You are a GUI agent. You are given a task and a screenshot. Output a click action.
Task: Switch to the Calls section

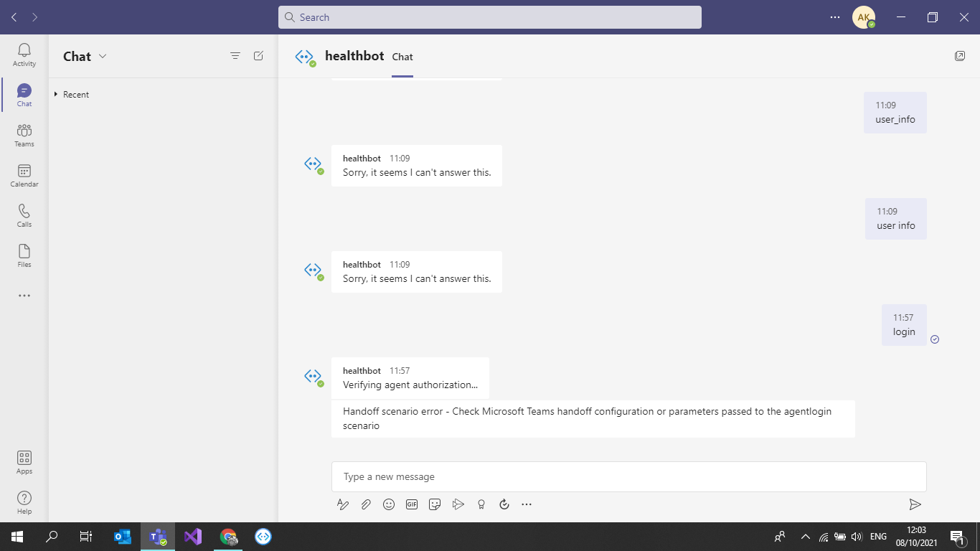pos(24,215)
